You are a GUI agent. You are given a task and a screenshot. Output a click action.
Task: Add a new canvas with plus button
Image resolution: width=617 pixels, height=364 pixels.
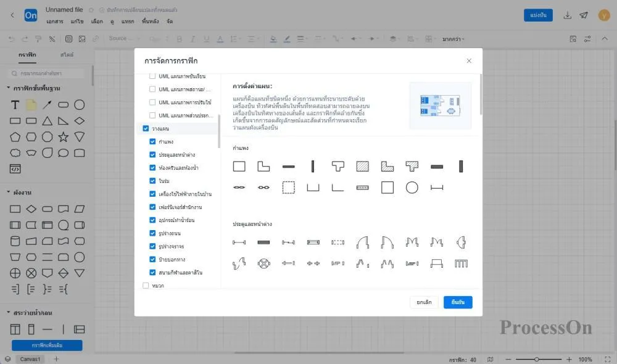56,359
